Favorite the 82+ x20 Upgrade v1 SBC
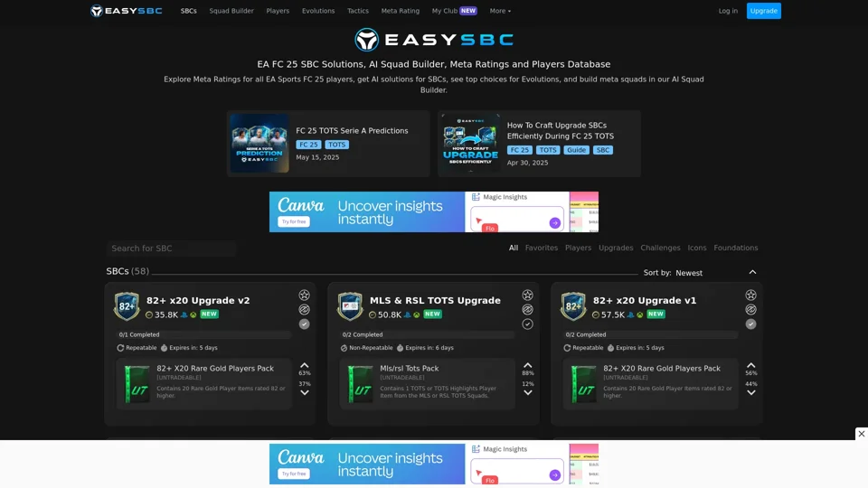The height and width of the screenshot is (488, 868). click(750, 295)
